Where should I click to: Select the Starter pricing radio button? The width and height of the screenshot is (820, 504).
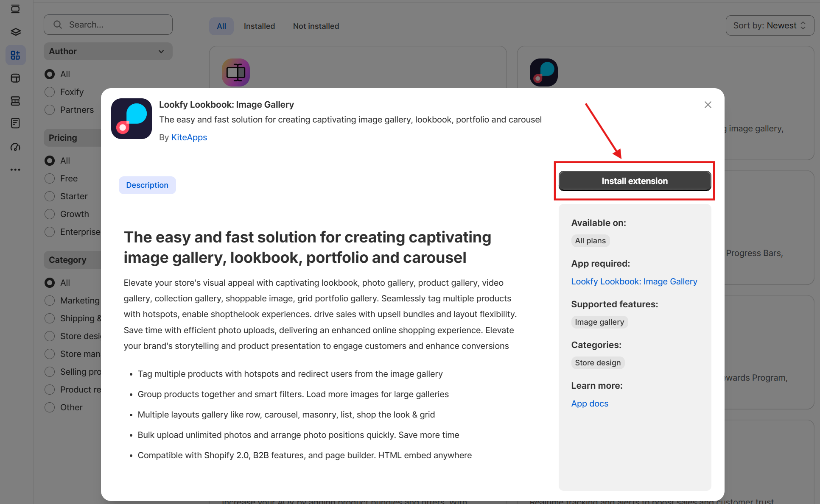tap(50, 196)
